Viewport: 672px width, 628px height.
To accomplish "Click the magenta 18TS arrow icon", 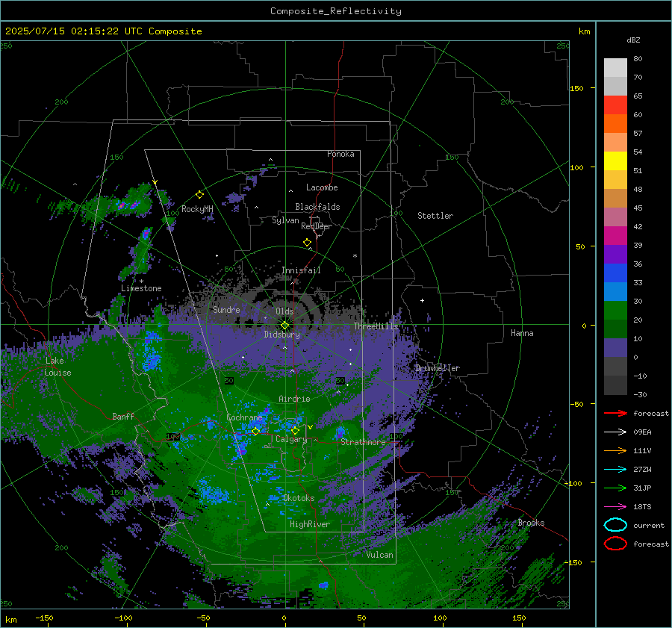I will coord(615,507).
